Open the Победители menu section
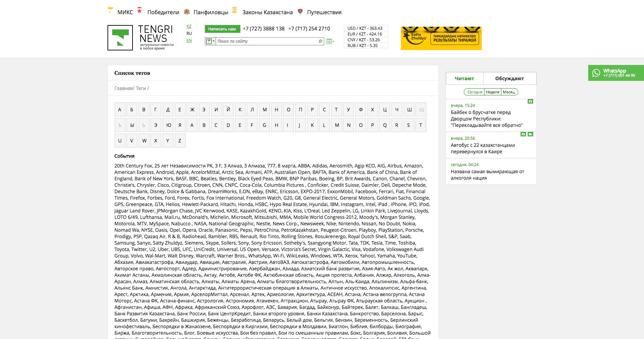 [x=163, y=12]
